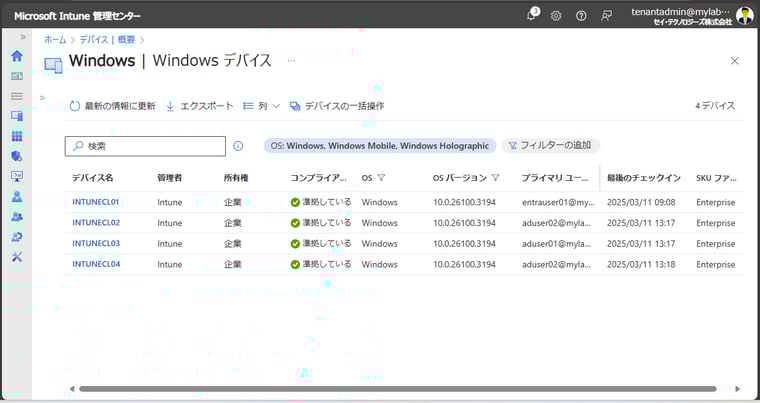
Task: Click 2025/03/11 09:08 check-in cell
Action: (641, 202)
